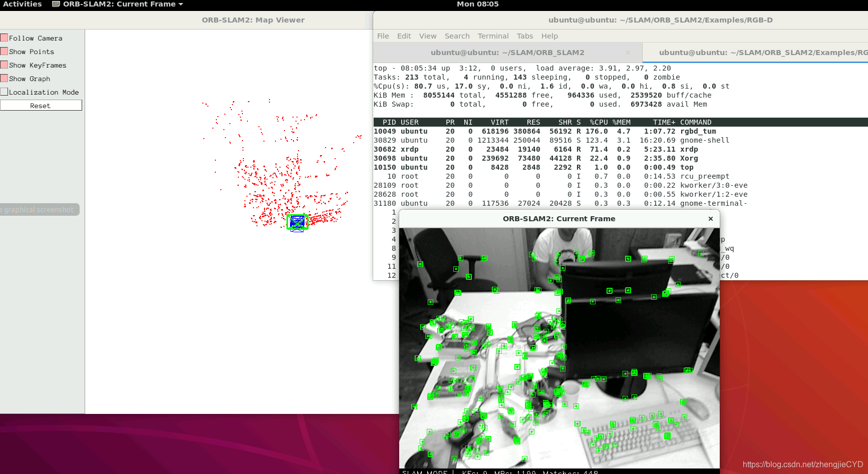This screenshot has height=474, width=868.
Task: Click the kworker/1:2-eve process row
Action: click(x=621, y=194)
